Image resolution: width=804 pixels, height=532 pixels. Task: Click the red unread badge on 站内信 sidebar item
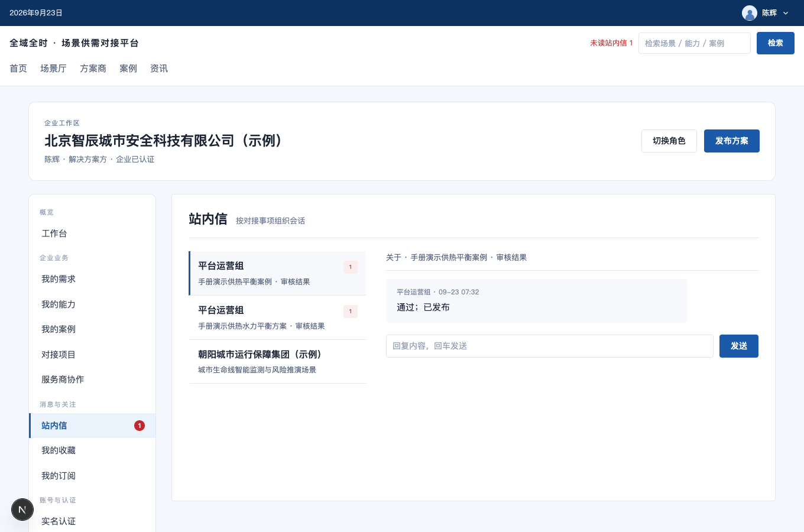tap(140, 426)
